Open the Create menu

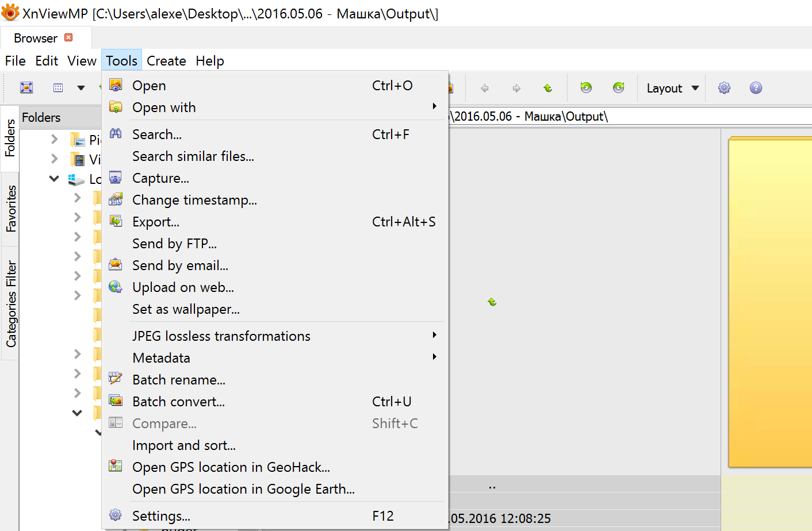[x=166, y=61]
